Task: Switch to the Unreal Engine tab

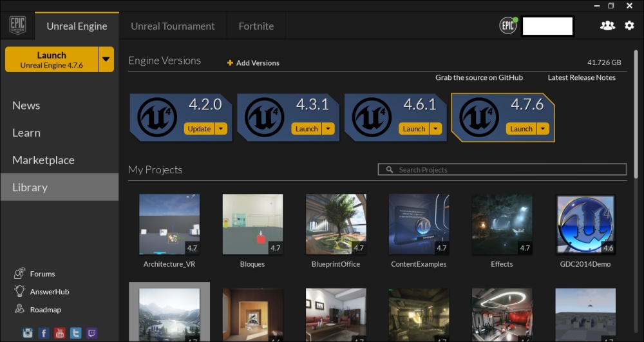Action: point(77,26)
